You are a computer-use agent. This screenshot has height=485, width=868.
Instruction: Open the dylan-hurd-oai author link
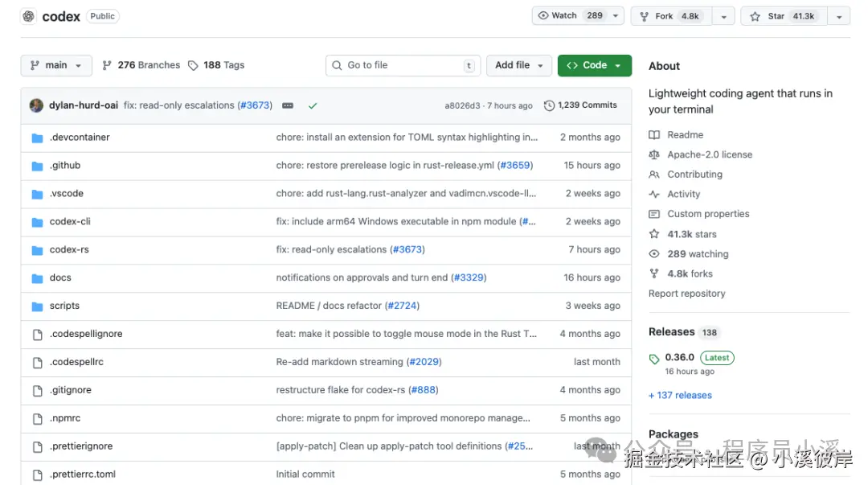(84, 105)
